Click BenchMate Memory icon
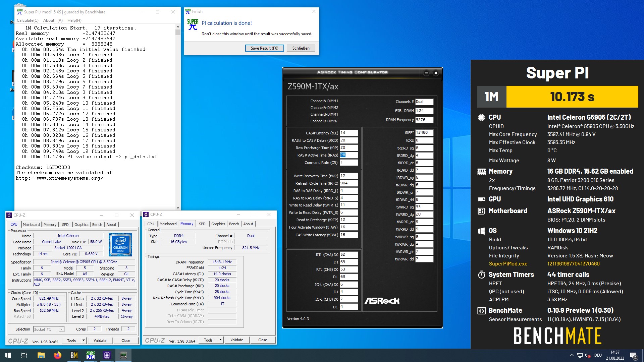This screenshot has height=362, width=644. click(481, 171)
